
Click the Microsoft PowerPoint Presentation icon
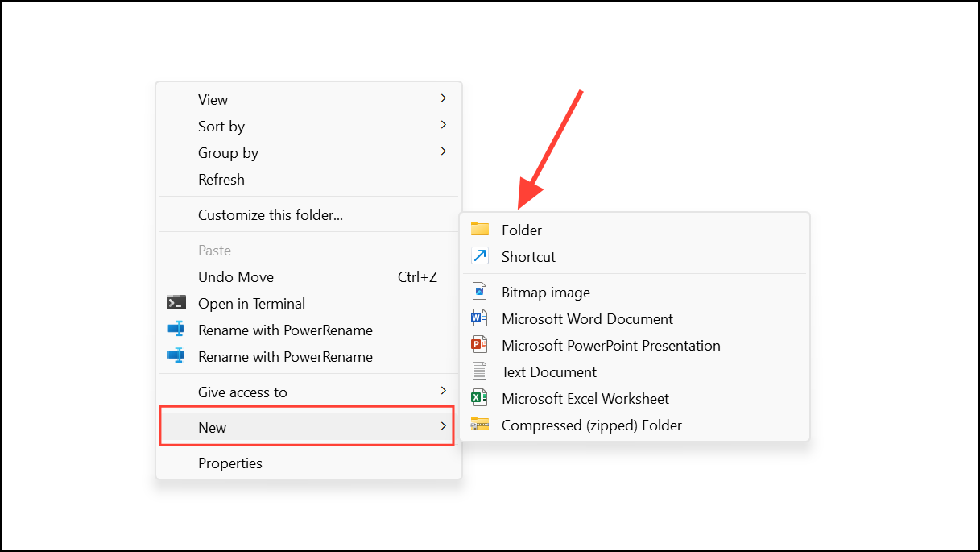click(x=480, y=344)
